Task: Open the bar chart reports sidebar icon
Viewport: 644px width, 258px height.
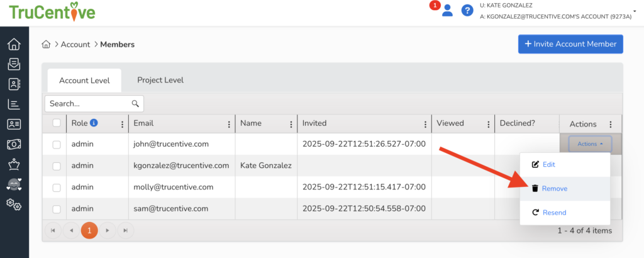Action: [x=14, y=104]
